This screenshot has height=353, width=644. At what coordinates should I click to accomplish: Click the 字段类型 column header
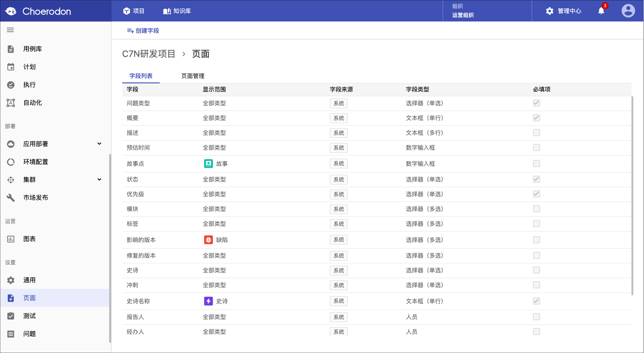[417, 90]
